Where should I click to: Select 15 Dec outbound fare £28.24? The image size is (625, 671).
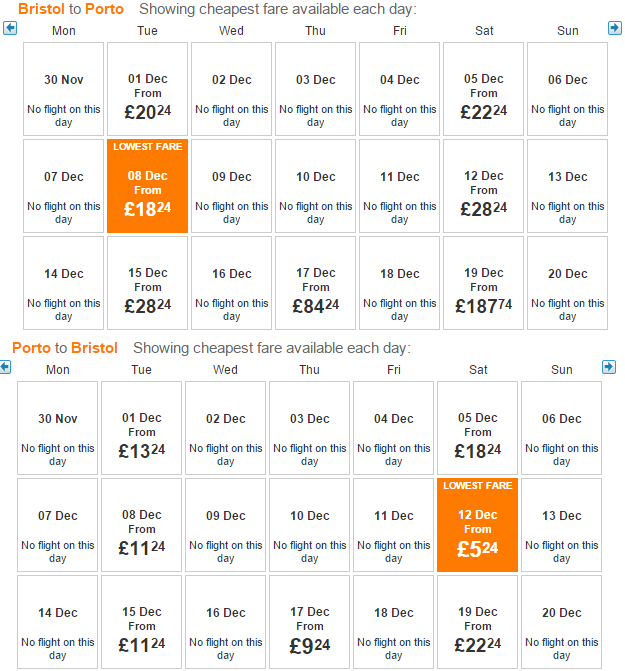click(148, 283)
